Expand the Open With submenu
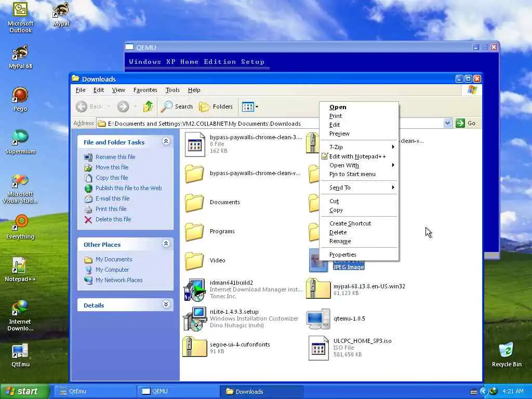532x399 pixels. (359, 165)
